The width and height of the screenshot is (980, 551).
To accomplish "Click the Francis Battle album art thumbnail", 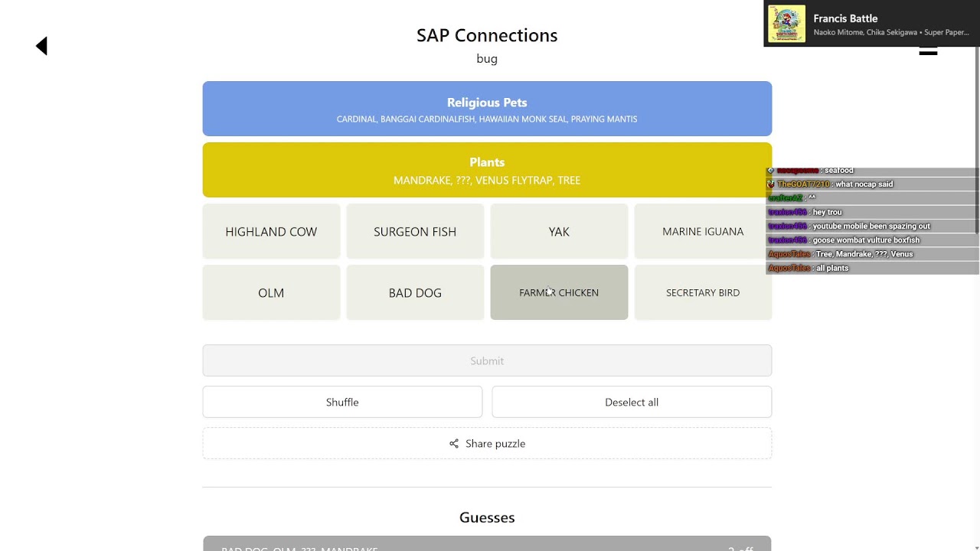I will tap(786, 24).
